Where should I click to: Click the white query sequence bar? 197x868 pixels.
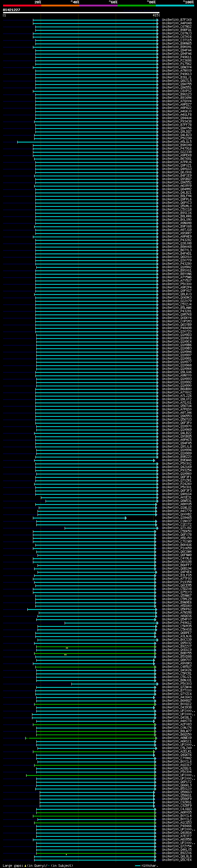click(x=81, y=13)
